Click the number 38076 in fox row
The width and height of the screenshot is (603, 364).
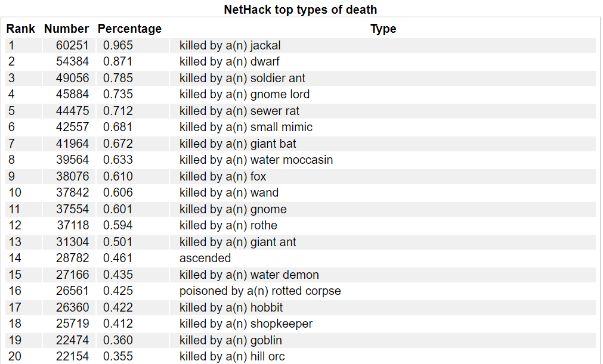(72, 176)
